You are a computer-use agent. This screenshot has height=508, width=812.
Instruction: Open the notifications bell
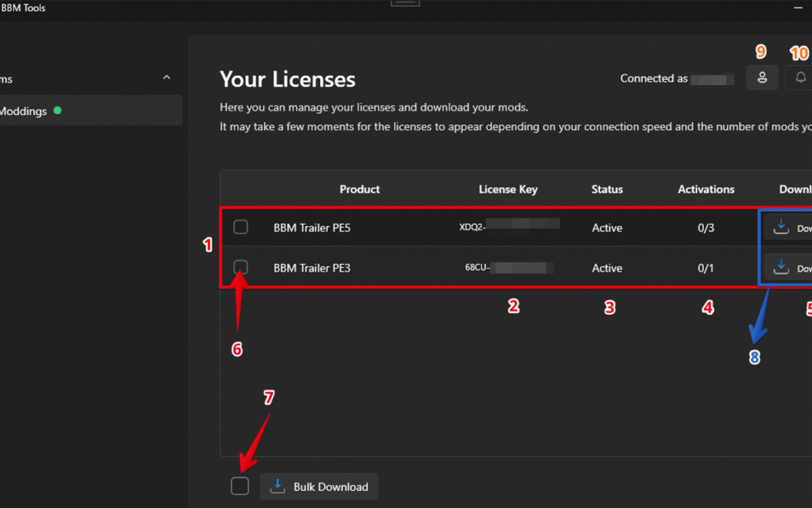[x=799, y=78]
